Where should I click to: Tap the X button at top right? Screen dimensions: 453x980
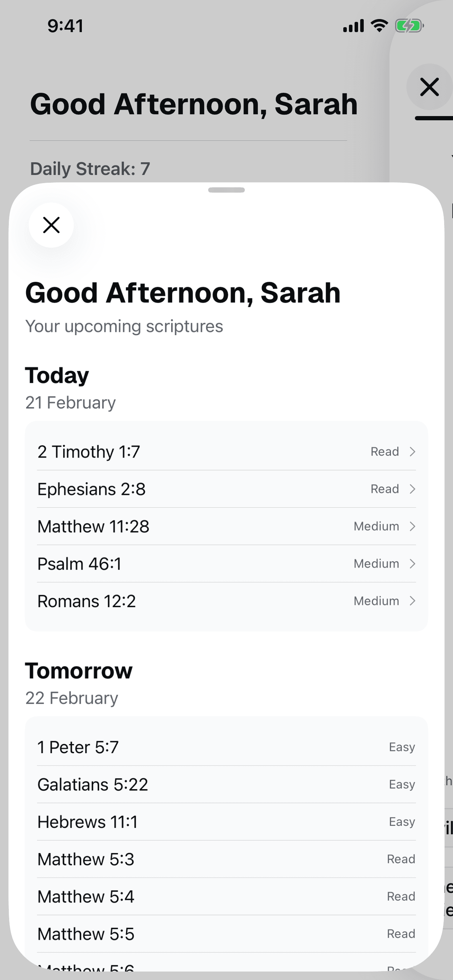pyautogui.click(x=429, y=87)
